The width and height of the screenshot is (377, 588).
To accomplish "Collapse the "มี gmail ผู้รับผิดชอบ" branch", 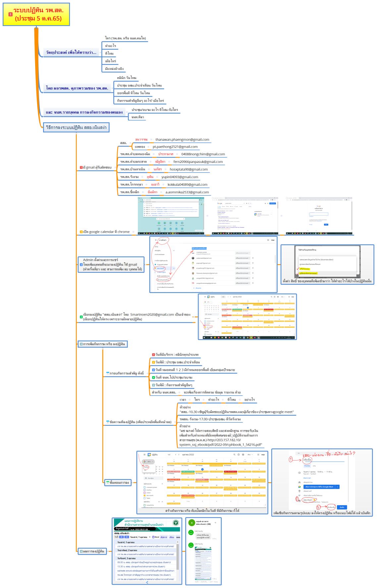I will coord(115,168).
